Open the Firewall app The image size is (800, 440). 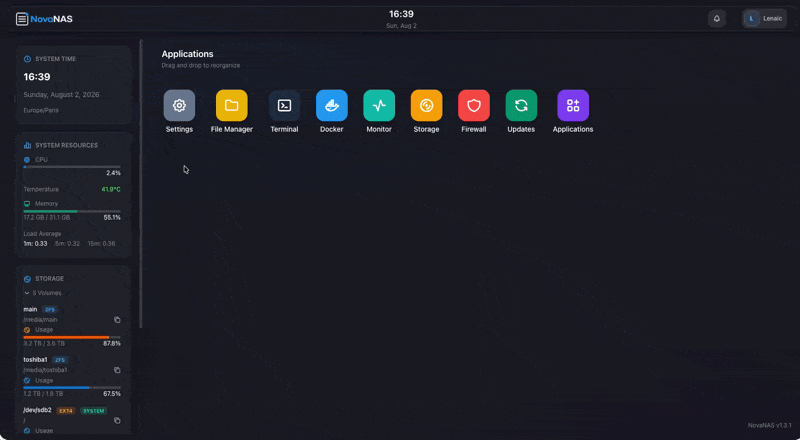(x=474, y=106)
